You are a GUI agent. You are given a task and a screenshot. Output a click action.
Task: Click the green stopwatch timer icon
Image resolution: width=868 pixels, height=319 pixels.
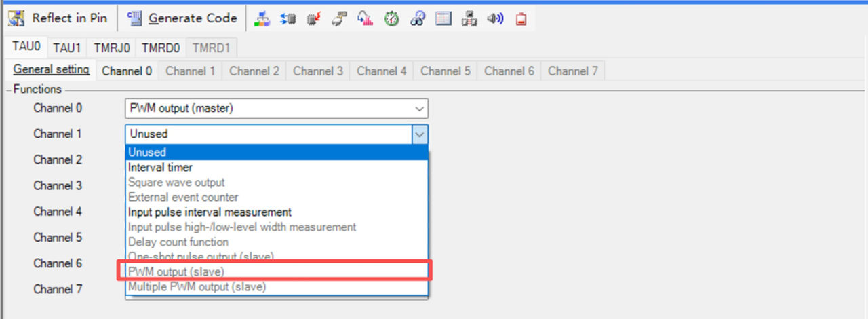391,19
